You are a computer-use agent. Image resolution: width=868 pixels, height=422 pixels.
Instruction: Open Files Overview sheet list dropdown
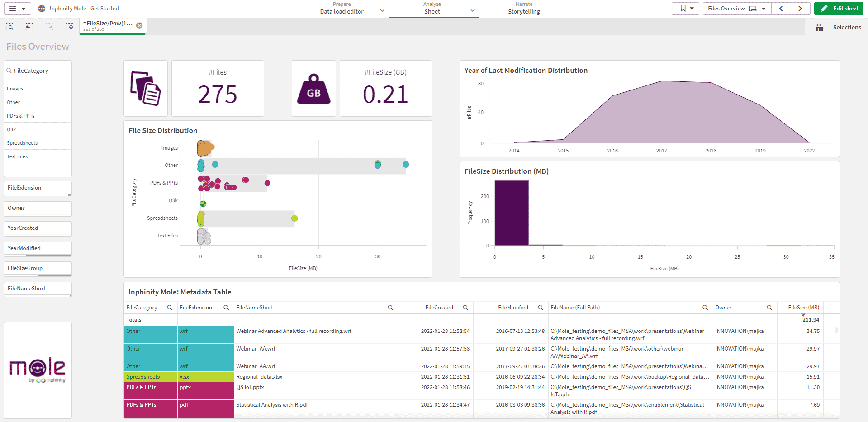pos(764,9)
